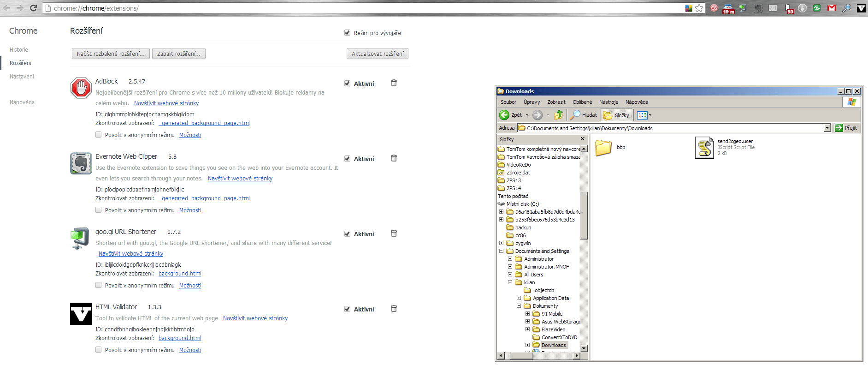This screenshot has width=868, height=365.
Task: Open the Úpravy menu
Action: pos(531,102)
